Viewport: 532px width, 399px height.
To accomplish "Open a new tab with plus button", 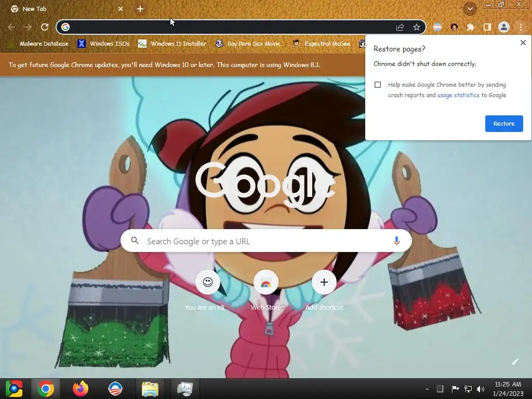I will (140, 9).
